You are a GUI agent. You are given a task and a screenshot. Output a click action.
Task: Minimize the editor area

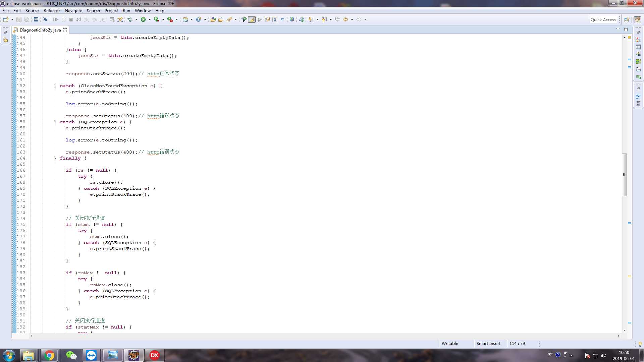tap(618, 29)
